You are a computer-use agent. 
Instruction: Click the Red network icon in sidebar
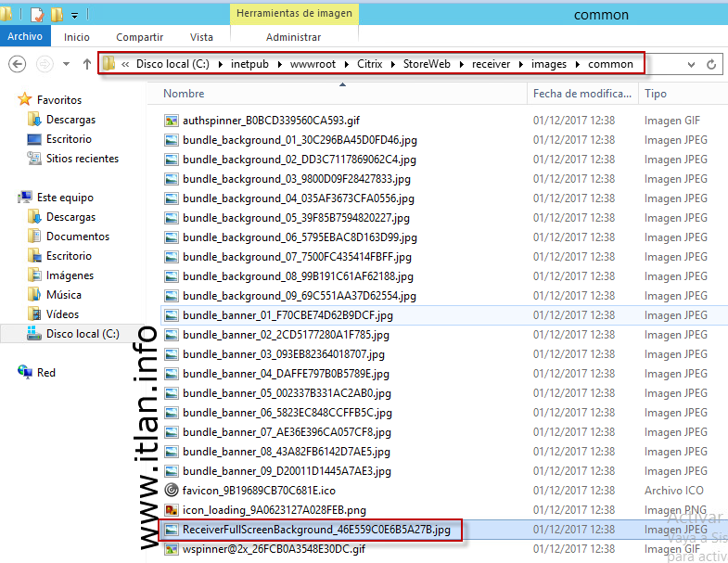tap(24, 373)
